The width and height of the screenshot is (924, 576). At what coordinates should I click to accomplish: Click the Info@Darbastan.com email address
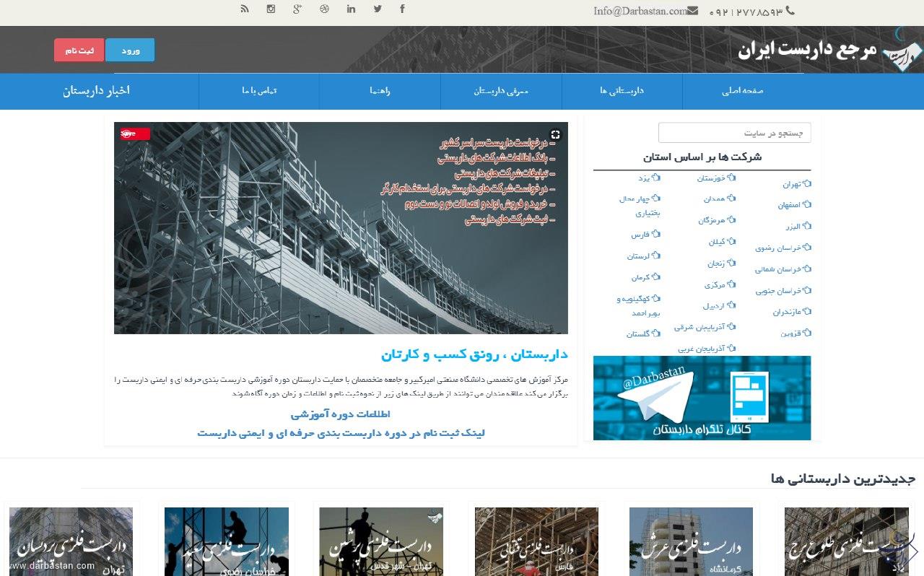tap(640, 11)
